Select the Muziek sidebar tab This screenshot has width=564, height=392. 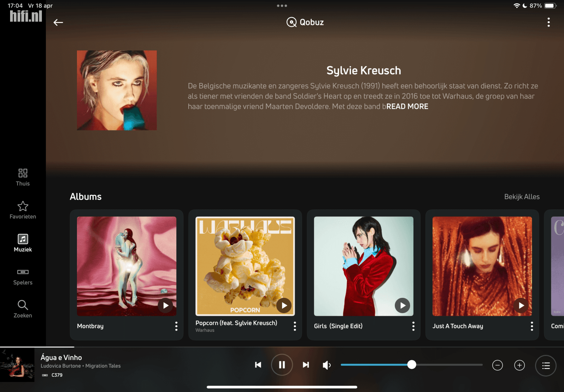pyautogui.click(x=23, y=243)
